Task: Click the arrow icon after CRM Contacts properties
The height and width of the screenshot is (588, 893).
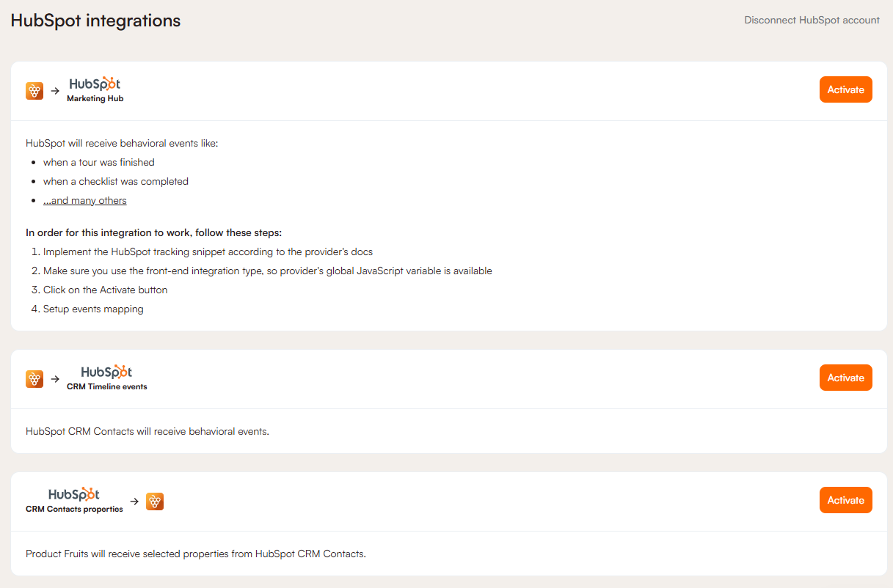Action: 134,501
